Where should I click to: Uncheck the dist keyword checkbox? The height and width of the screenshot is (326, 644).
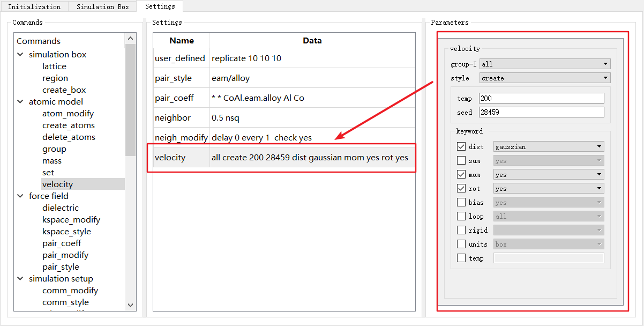tap(461, 146)
